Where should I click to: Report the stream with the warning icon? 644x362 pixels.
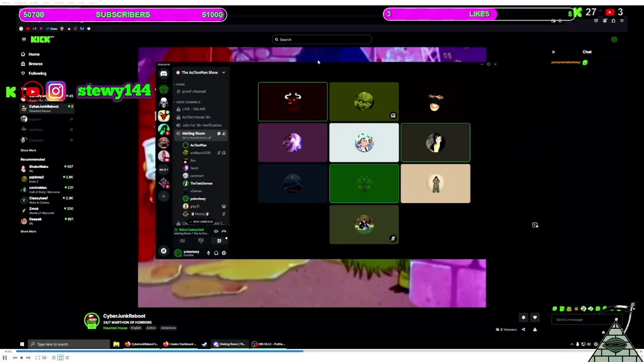click(535, 329)
